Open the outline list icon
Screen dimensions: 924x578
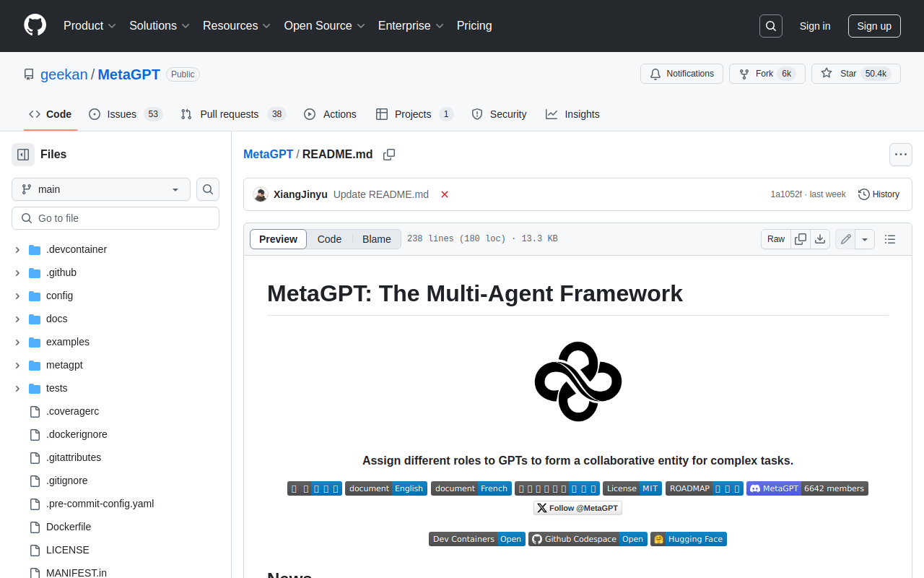tap(890, 239)
